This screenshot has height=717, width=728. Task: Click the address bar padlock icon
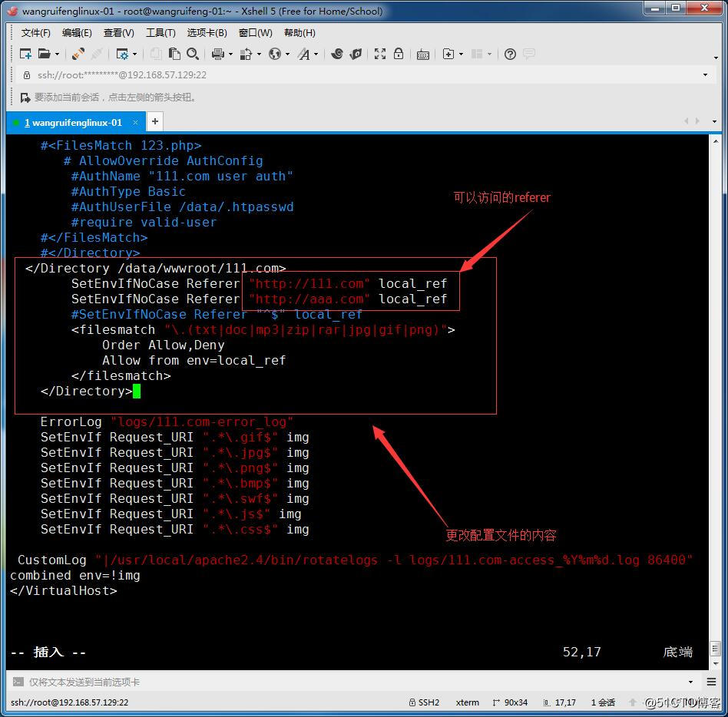click(27, 75)
